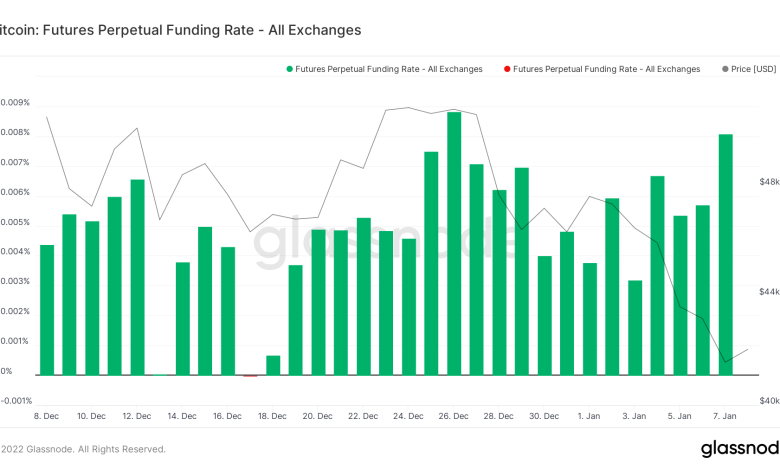The image size is (780, 470).
Task: Click the small red negative bar near 17 Dec
Action: click(250, 376)
